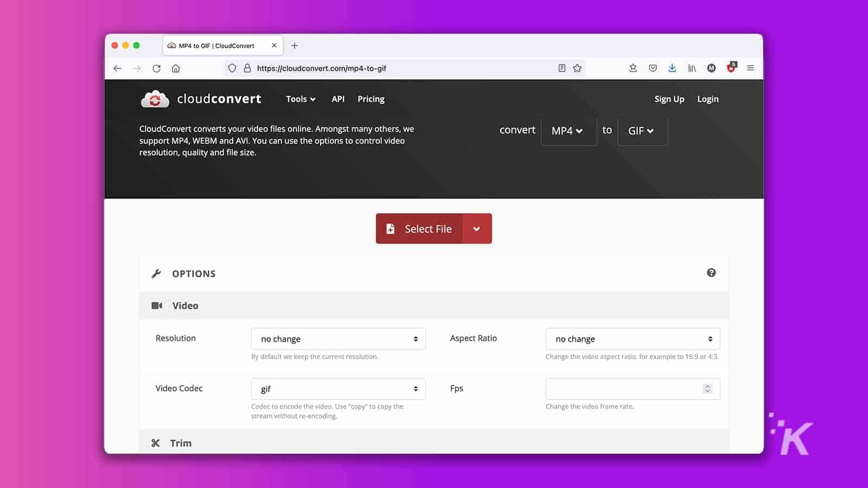868x488 pixels.
Task: Click the macOS green maximize window button
Action: pyautogui.click(x=137, y=46)
